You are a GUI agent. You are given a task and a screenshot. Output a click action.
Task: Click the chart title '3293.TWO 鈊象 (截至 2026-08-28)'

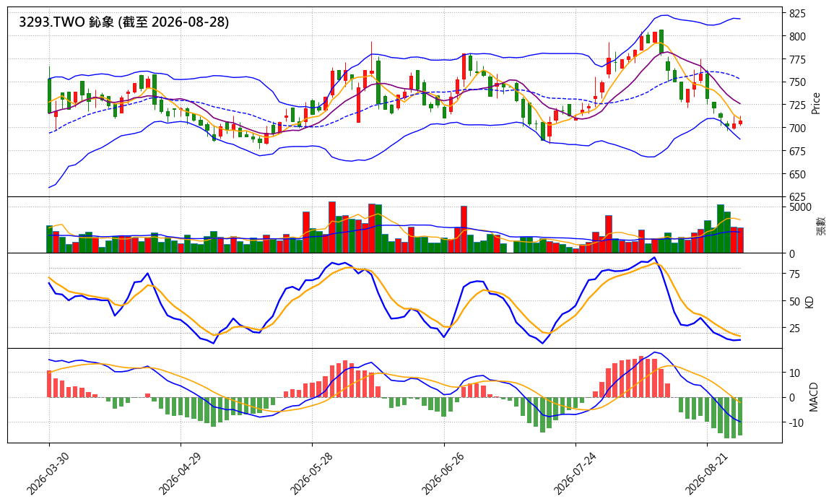tap(124, 22)
